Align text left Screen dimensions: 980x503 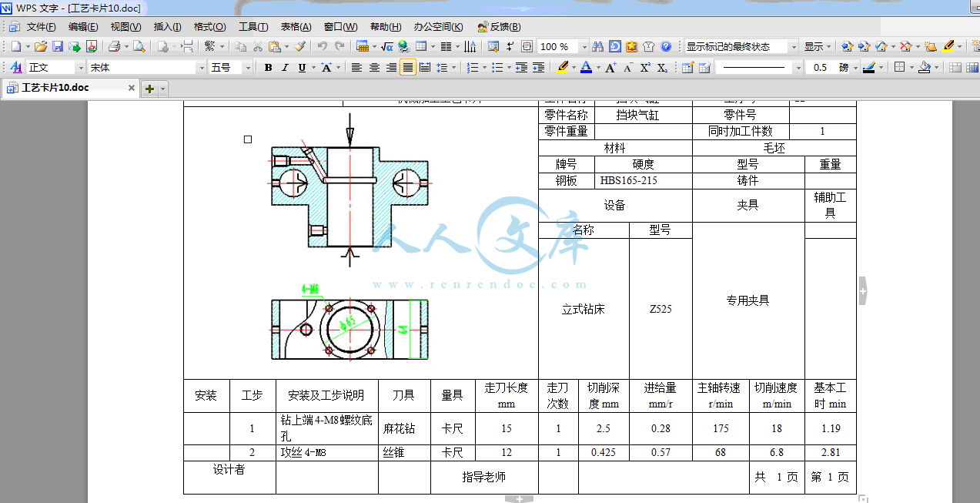356,67
